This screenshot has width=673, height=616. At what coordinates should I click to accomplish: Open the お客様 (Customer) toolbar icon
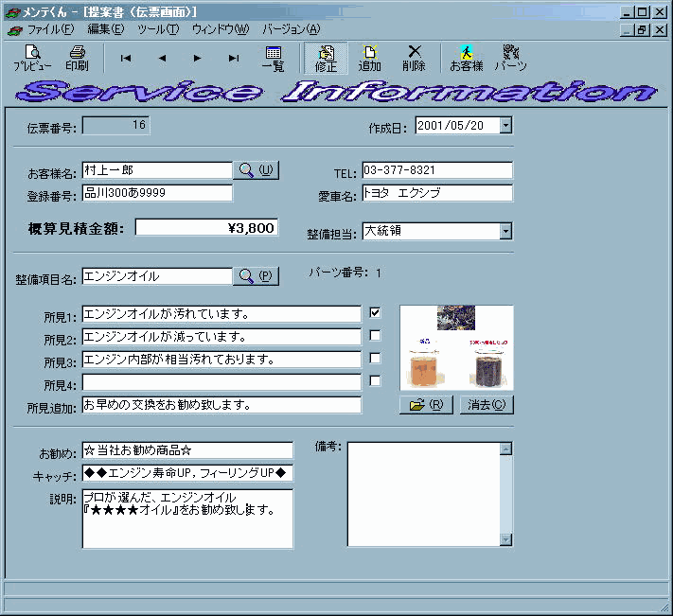point(466,58)
